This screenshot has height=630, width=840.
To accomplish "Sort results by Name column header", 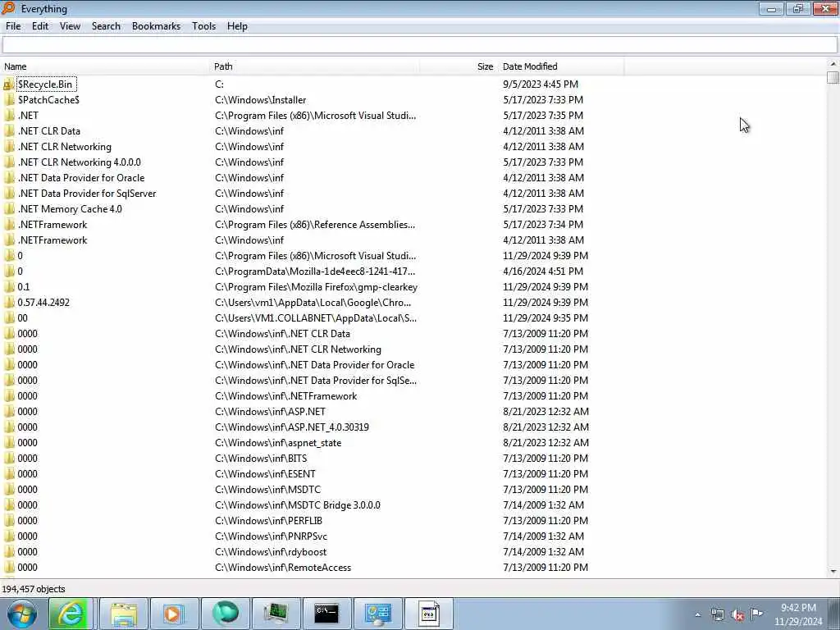I will [105, 66].
